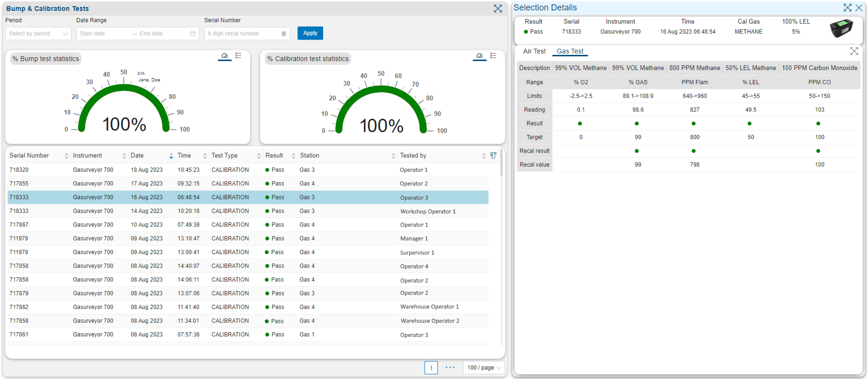Open the 100 / page size dropdown
The width and height of the screenshot is (868, 380).
click(x=484, y=367)
